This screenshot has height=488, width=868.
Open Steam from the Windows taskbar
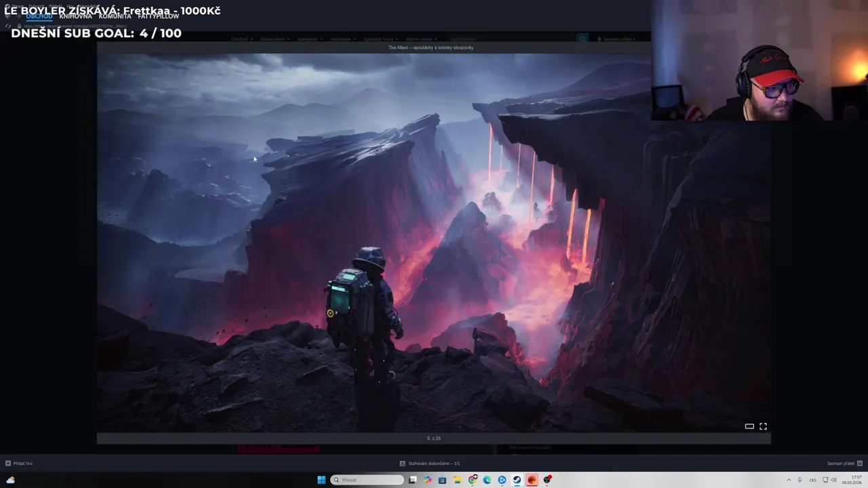tap(517, 480)
